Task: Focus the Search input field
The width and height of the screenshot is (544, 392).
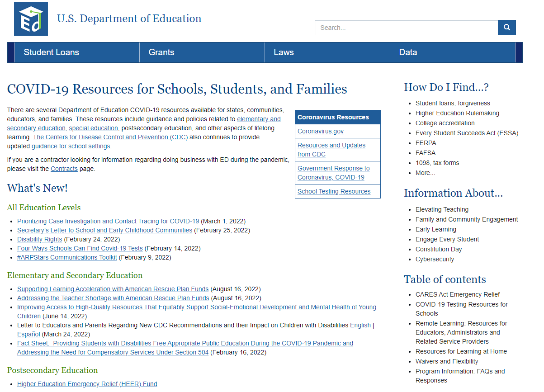Action: point(407,28)
